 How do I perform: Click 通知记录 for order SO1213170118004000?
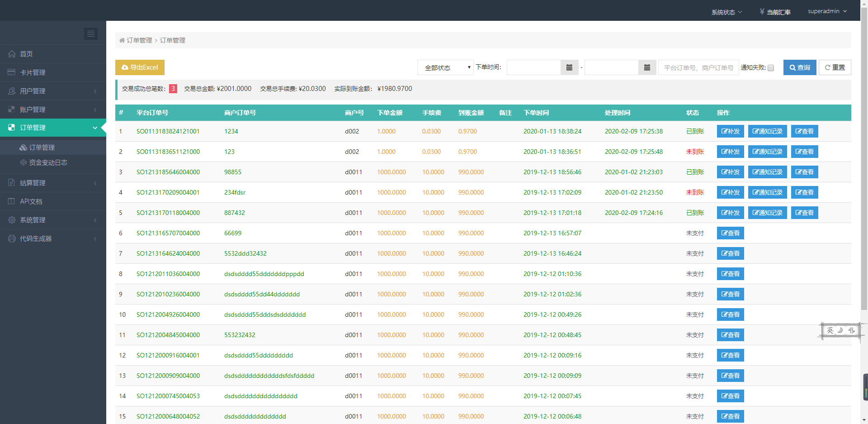click(768, 213)
